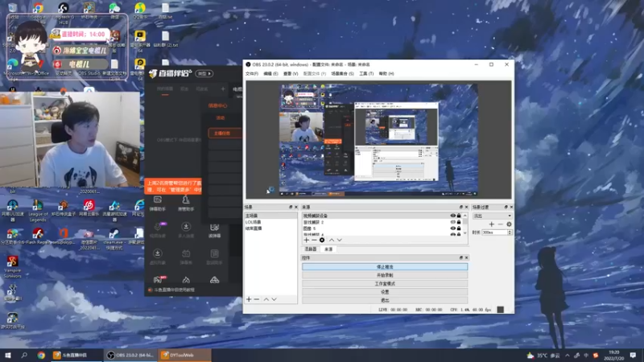644x362 pixels.
Task: Toggle visibility eye of second source row in OBS
Action: (x=452, y=222)
